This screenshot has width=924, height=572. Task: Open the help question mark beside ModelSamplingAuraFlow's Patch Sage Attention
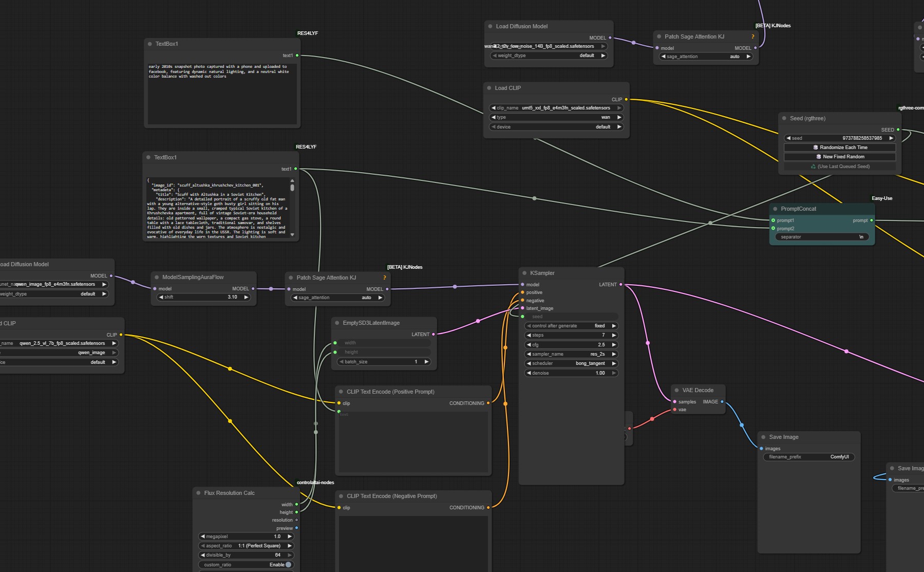point(384,278)
